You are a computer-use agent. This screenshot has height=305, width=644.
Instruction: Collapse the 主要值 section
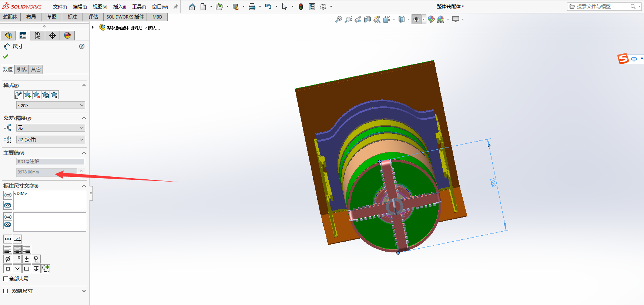(84, 153)
